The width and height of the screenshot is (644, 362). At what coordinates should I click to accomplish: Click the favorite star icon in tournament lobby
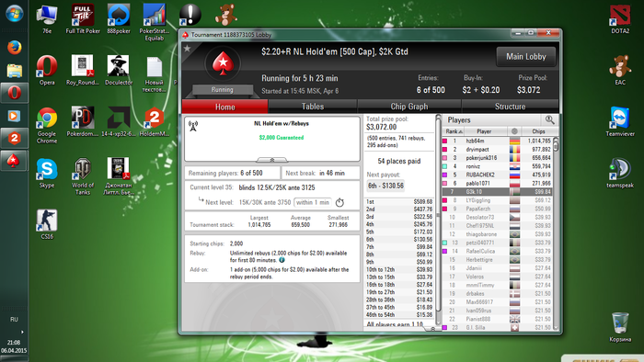(x=188, y=49)
